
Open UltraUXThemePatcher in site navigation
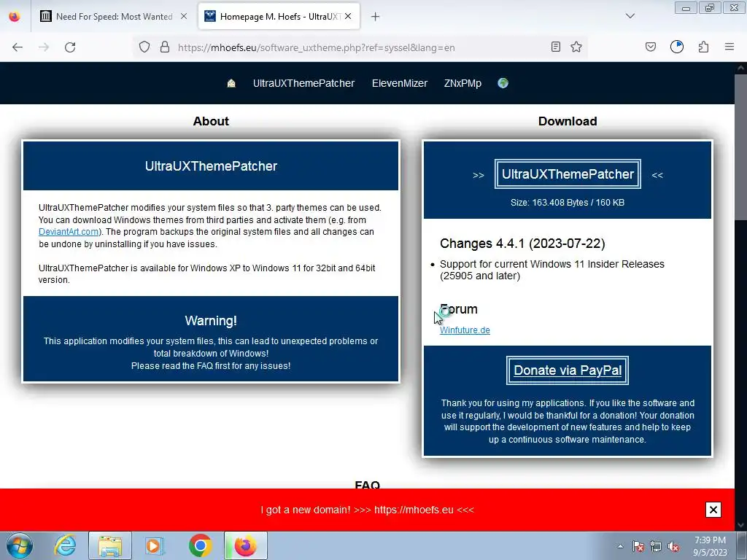[x=303, y=83]
